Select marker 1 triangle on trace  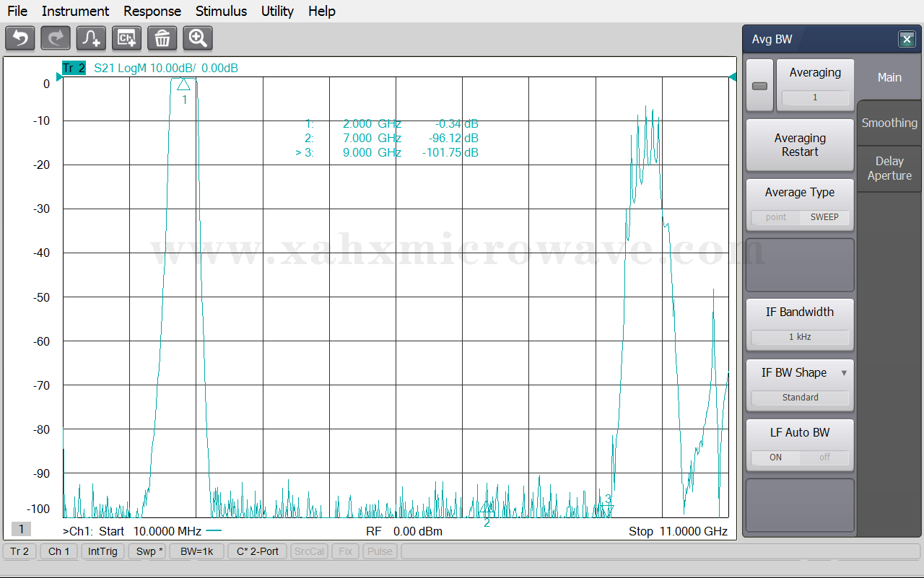[x=184, y=84]
